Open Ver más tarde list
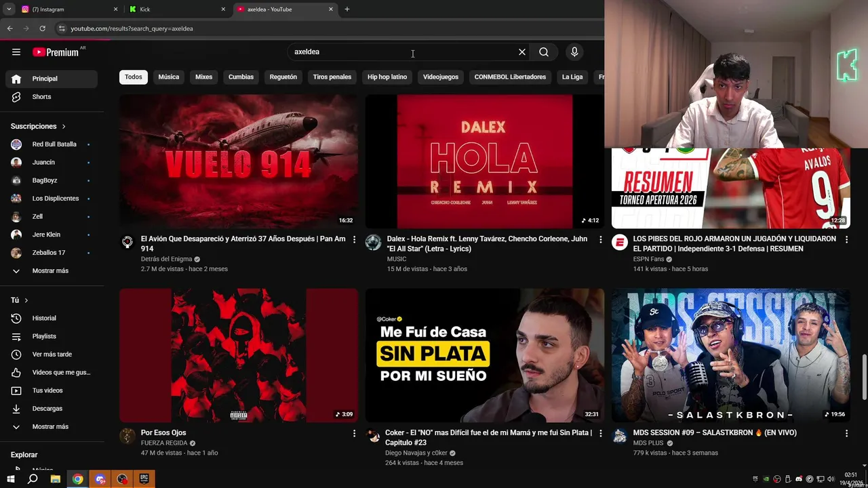The width and height of the screenshot is (868, 488). 52,354
